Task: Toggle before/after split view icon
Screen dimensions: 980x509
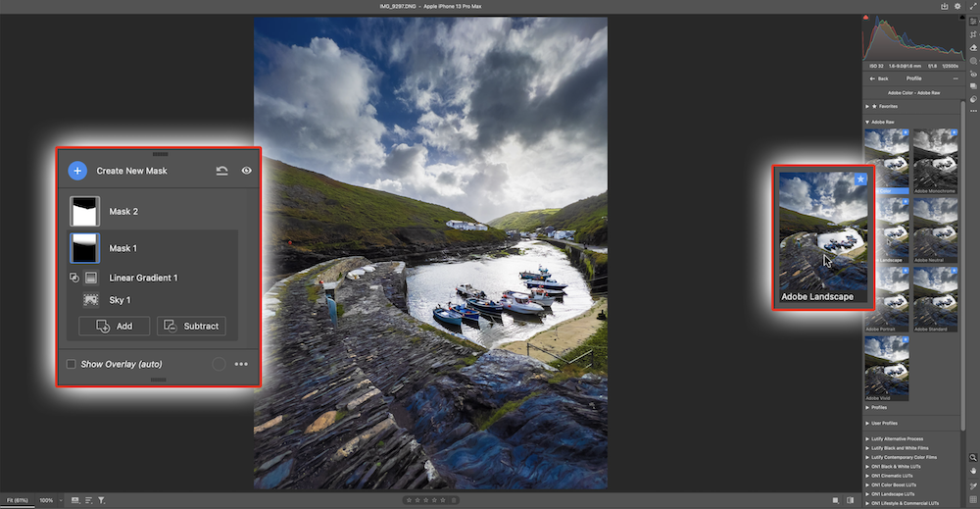Action: click(850, 500)
